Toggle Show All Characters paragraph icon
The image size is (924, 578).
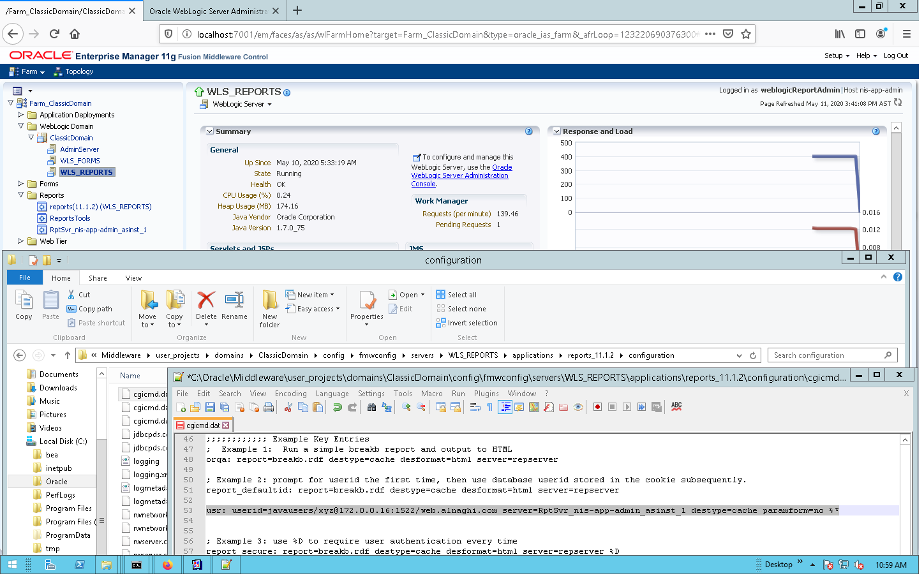489,407
